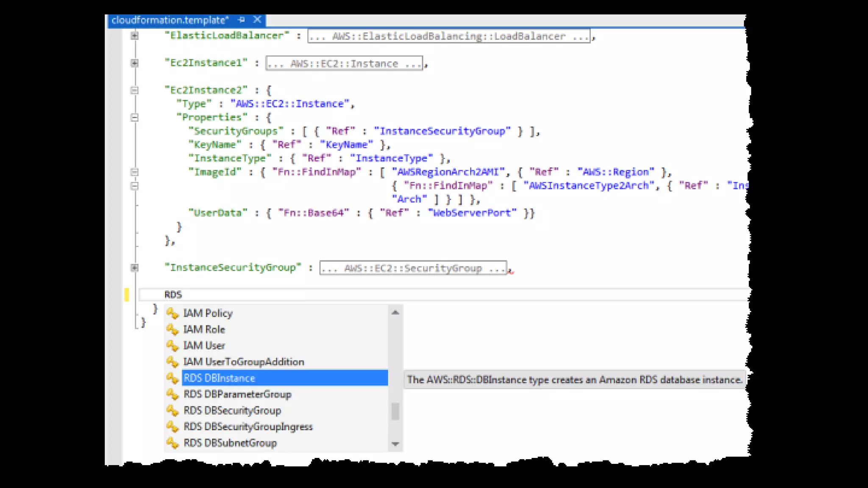Expand the ElasticLoadBalancer collapsed region
Screen dimensions: 868x488
click(x=134, y=36)
